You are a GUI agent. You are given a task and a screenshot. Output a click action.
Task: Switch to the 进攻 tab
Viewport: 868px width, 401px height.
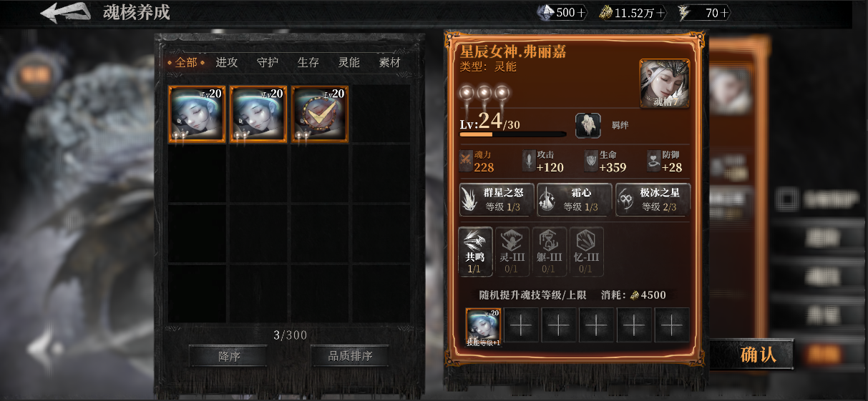tap(227, 62)
